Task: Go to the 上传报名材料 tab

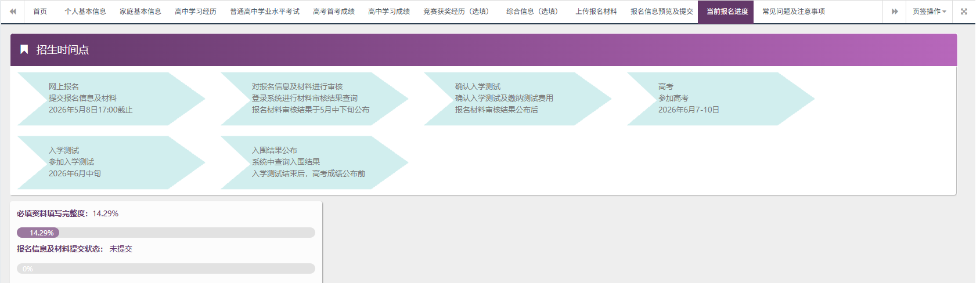Action: click(x=596, y=12)
